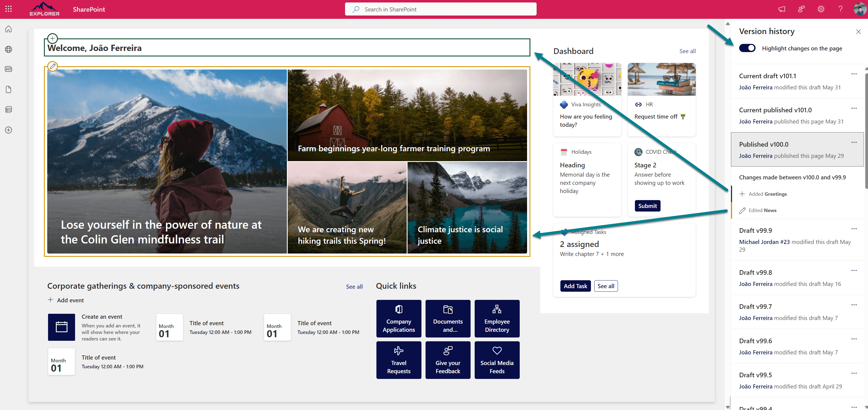Viewport: 868px width, 410px height.
Task: Open the Feedback icon in the top bar
Action: coord(801,9)
